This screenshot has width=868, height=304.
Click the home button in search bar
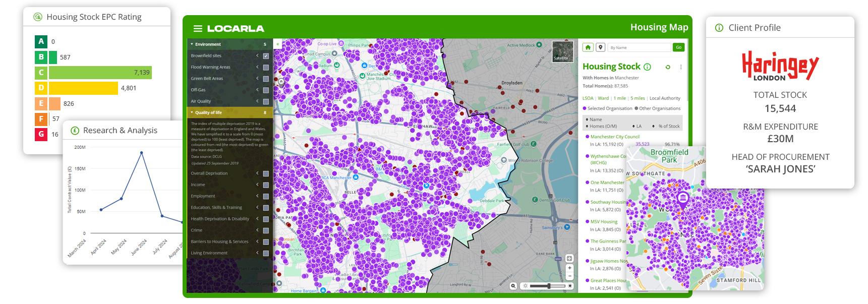coord(588,47)
